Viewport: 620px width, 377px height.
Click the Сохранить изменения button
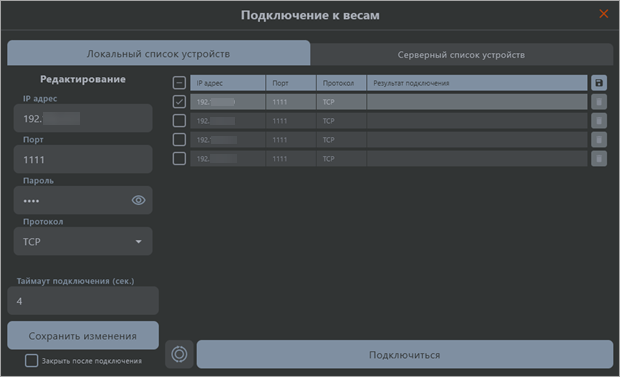click(83, 335)
